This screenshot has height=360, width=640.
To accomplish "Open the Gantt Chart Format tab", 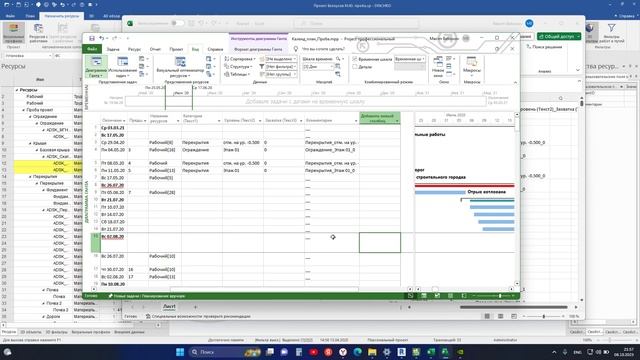I will coord(258,49).
